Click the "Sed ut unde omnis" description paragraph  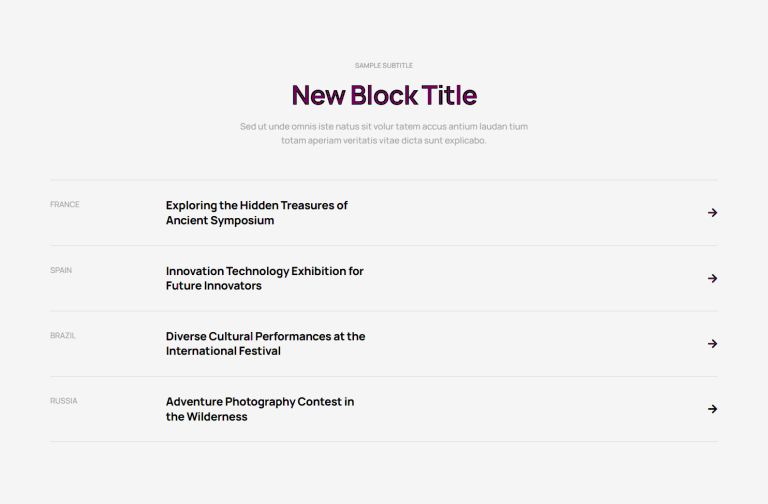tap(384, 133)
